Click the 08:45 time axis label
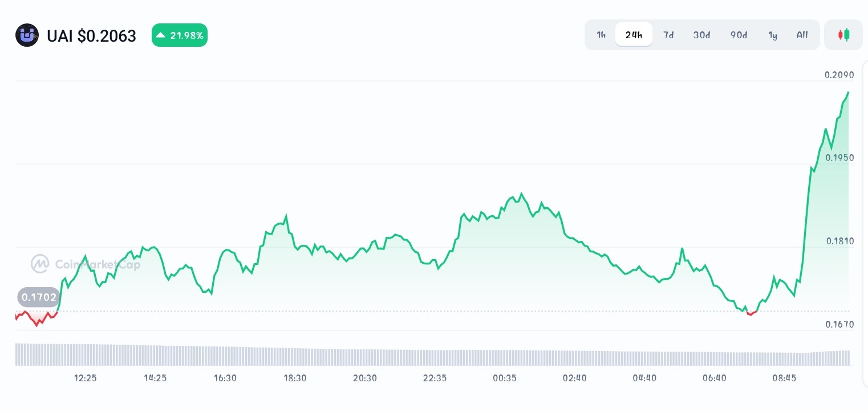Viewport: 868px width, 411px height. point(784,378)
